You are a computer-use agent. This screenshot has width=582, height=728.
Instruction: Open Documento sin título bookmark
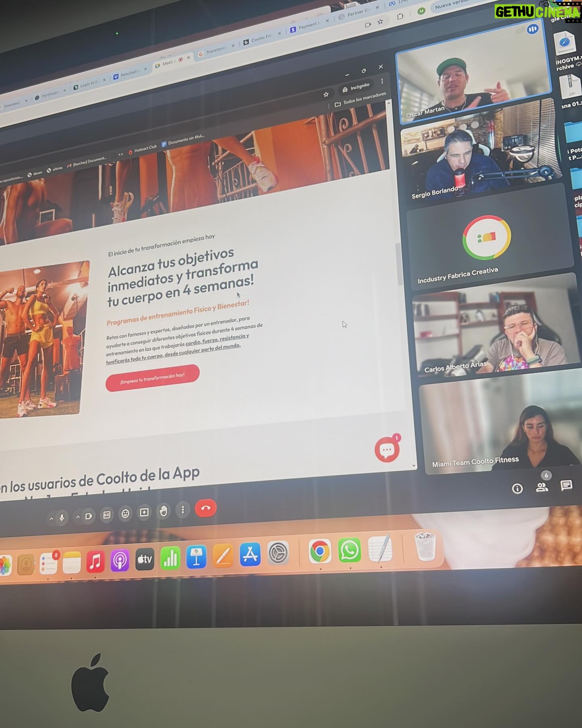tap(183, 140)
